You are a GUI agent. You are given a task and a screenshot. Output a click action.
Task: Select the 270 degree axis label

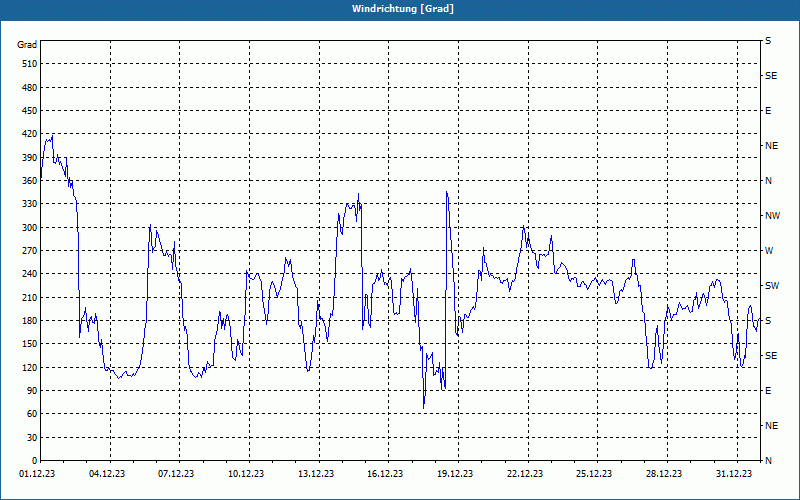click(x=29, y=251)
